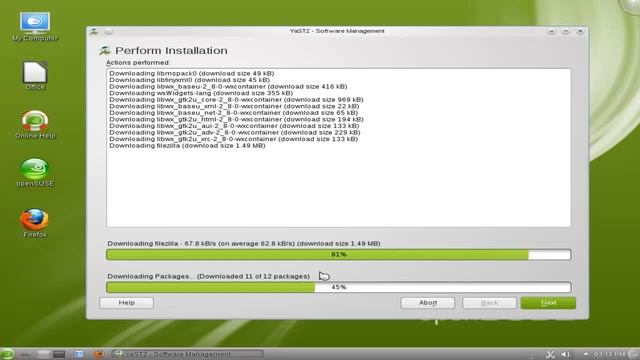
Task: Select the 'libwx_gtk2u_aui-2_8-0-wxcontainer' log line
Action: tap(234, 126)
